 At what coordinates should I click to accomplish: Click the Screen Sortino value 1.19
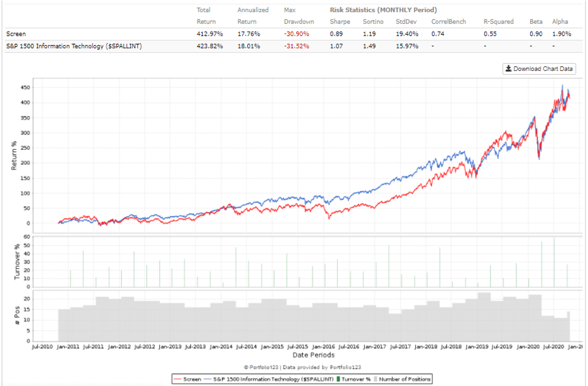[x=370, y=34]
